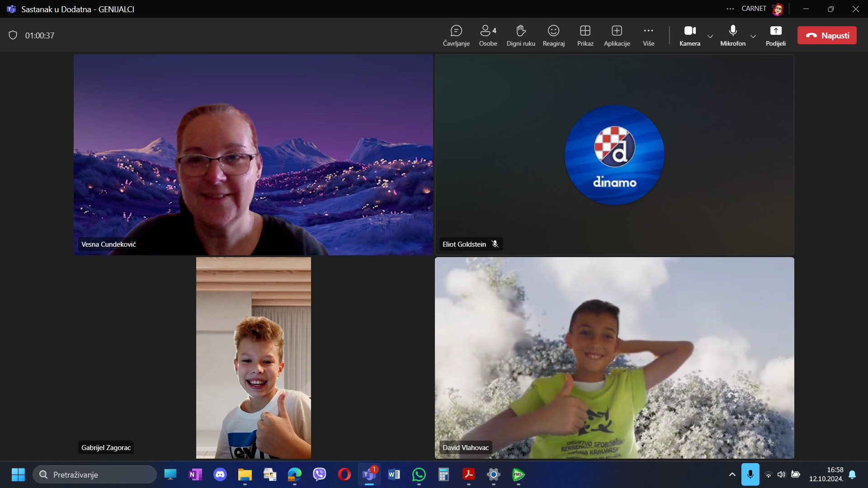The image size is (868, 488).
Task: Open the Aplikacije apps panel
Action: coord(617,36)
